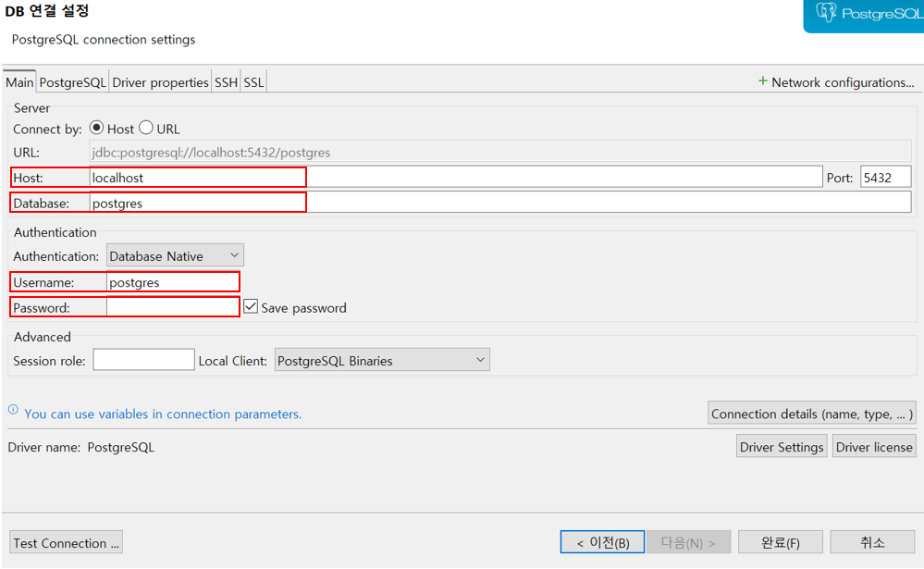
Task: Click the 완료(F) finish button
Action: click(x=781, y=542)
